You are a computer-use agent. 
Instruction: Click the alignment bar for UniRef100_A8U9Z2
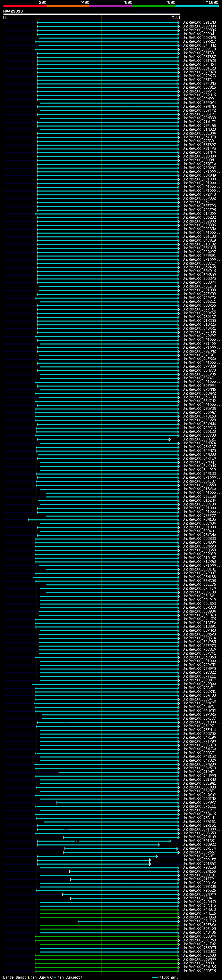tap(98, 845)
